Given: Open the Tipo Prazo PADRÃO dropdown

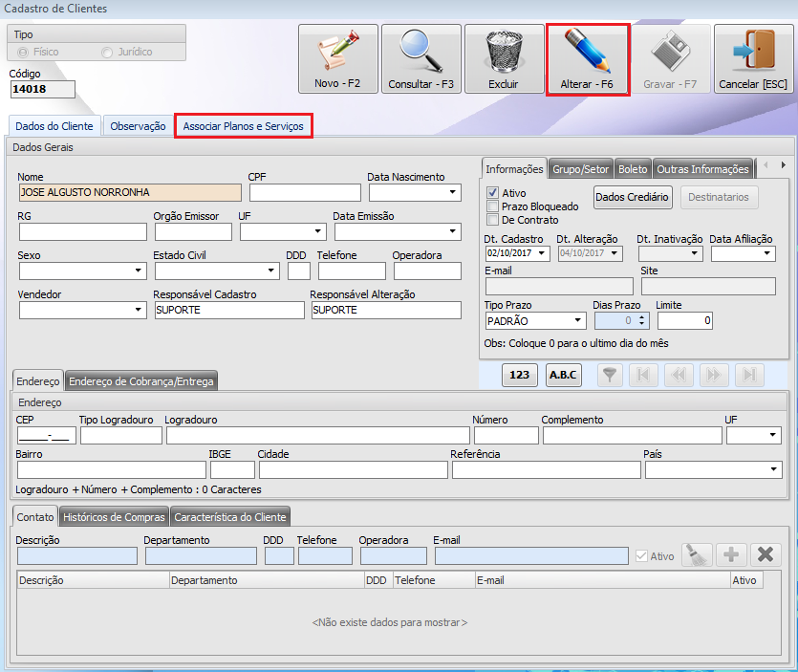Looking at the screenshot, I should (577, 321).
